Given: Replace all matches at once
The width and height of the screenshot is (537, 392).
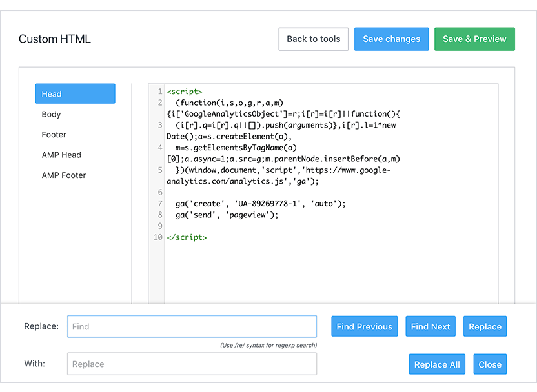Looking at the screenshot, I should pos(437,364).
